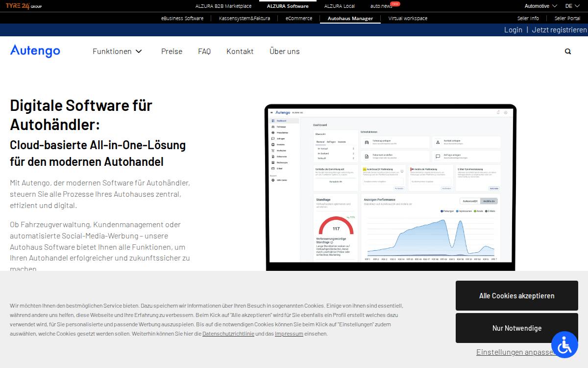Image resolution: width=588 pixels, height=368 pixels.
Task: Open the DE language dropdown
Action: 572,6
